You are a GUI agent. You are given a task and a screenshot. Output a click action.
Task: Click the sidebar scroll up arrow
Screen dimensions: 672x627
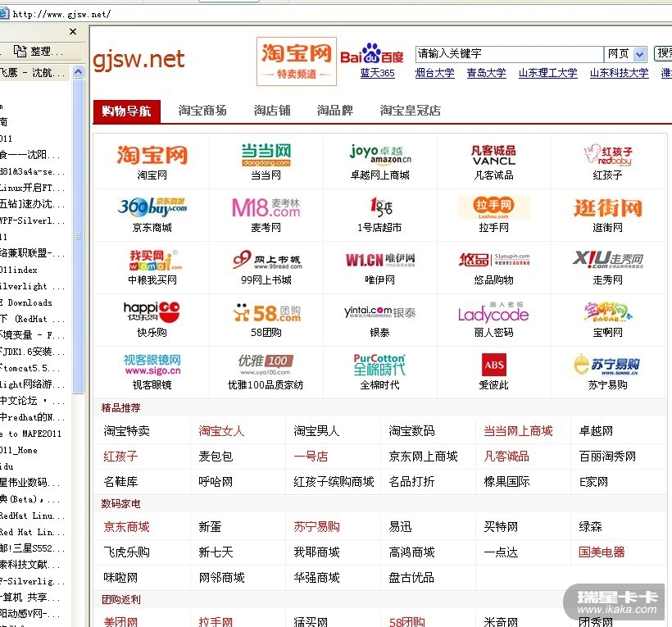click(78, 72)
